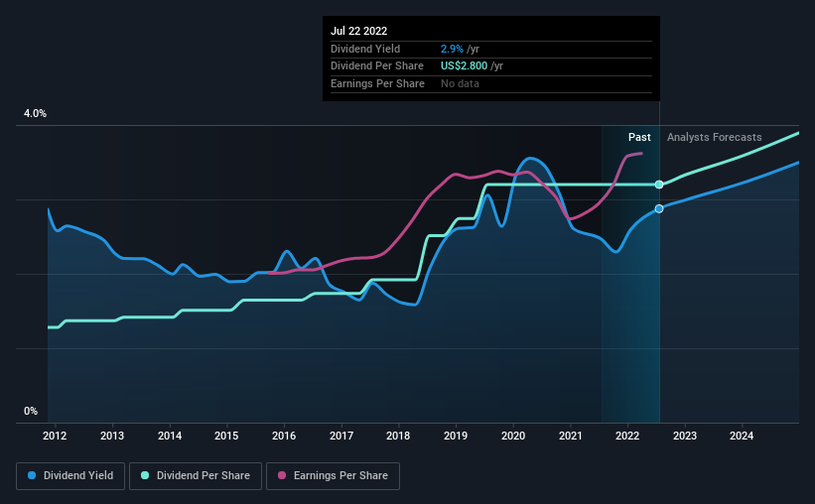
Task: Click the 2012 x-axis label
Action: (x=55, y=436)
